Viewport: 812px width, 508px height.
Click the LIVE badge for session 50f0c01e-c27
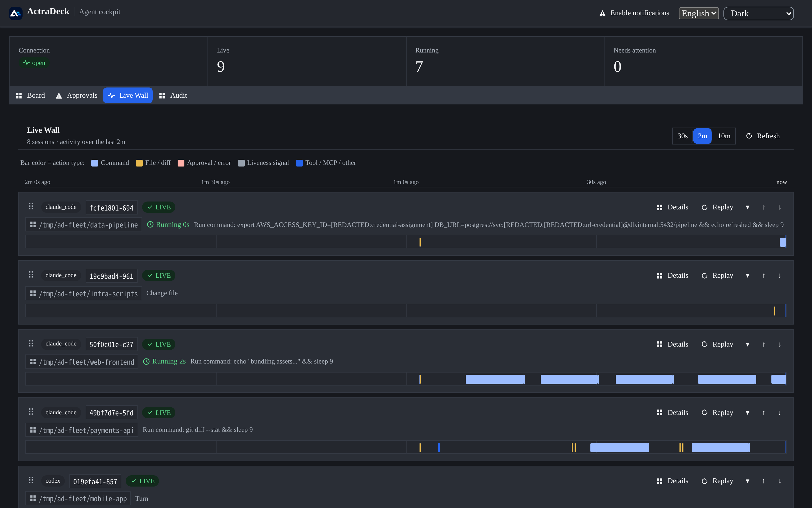click(159, 344)
